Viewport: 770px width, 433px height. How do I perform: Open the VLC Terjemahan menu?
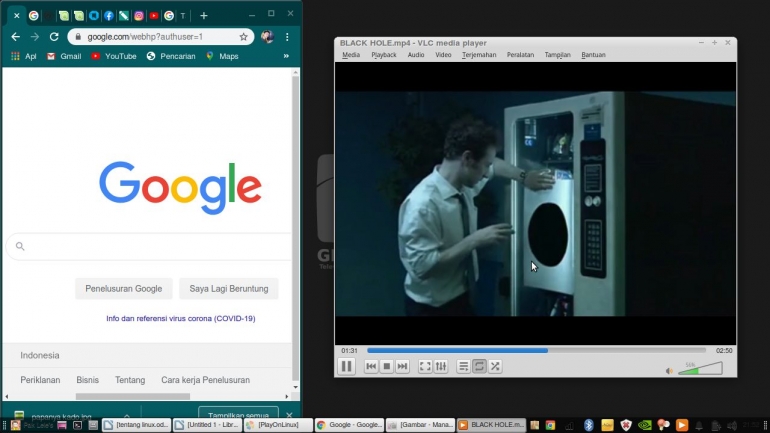click(x=479, y=55)
